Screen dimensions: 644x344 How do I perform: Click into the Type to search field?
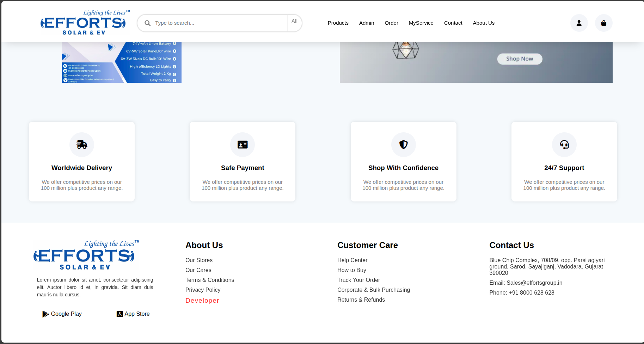(x=219, y=23)
